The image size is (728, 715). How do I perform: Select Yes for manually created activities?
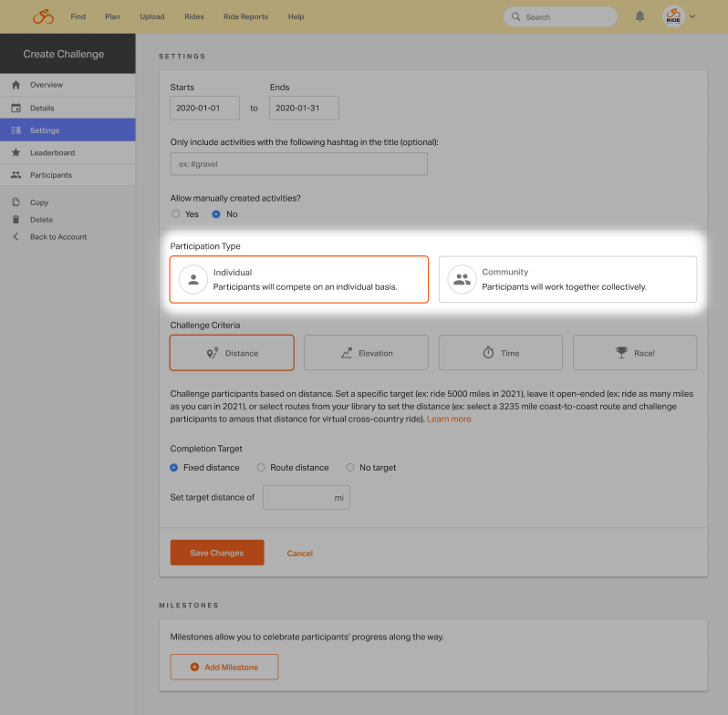[x=175, y=213]
